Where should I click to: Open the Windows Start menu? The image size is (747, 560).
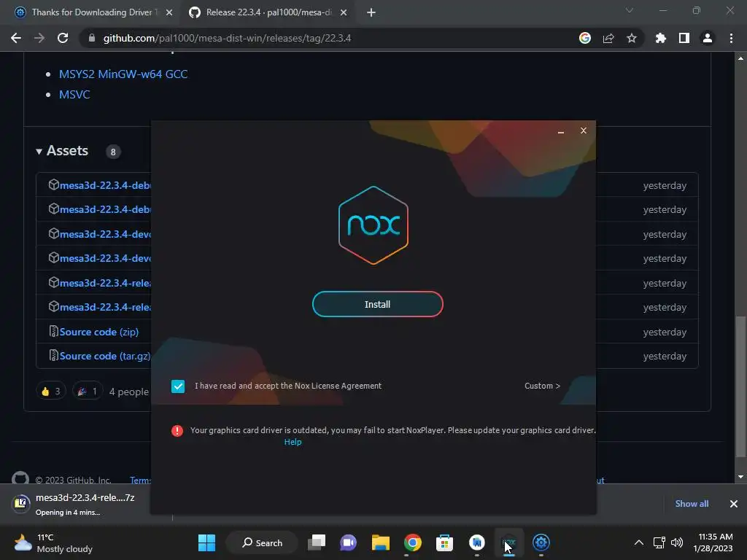(206, 542)
